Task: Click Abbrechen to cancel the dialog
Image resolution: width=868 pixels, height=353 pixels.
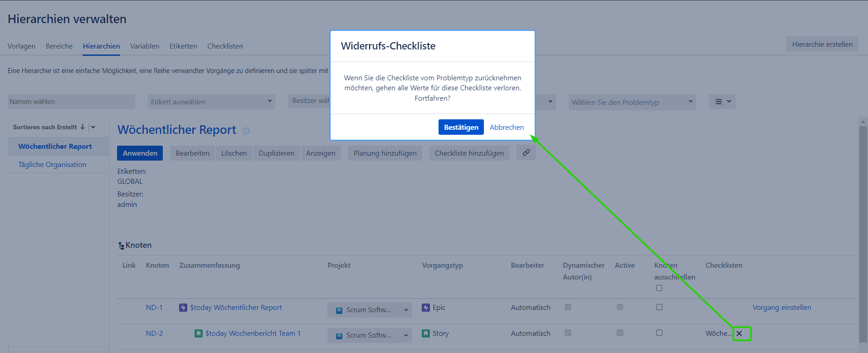Action: tap(507, 127)
